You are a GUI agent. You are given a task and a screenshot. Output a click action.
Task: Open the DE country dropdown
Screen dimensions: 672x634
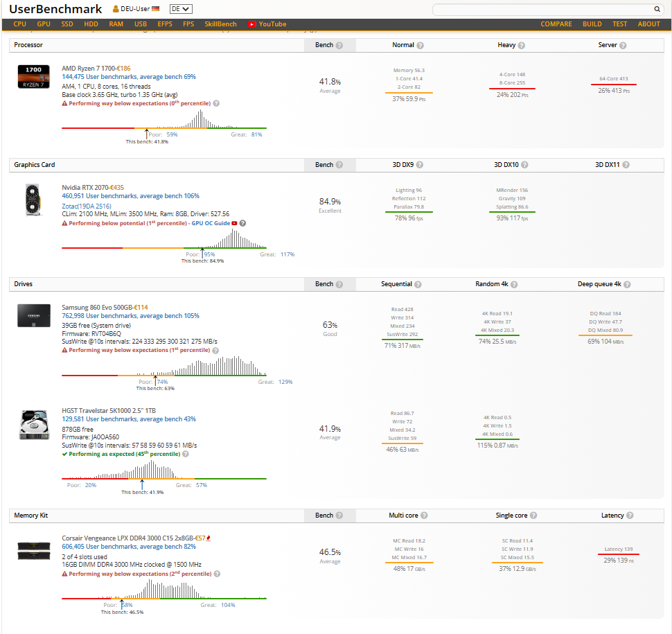coord(181,9)
